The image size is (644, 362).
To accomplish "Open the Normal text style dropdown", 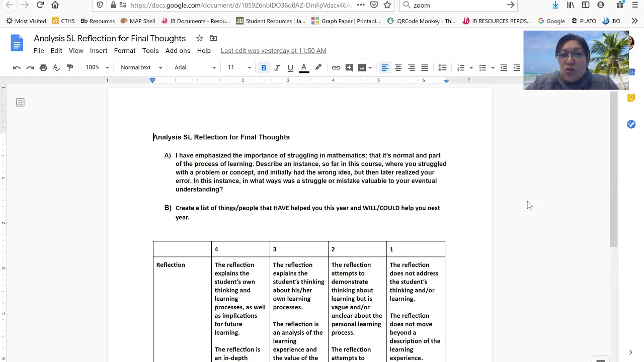I will point(141,67).
